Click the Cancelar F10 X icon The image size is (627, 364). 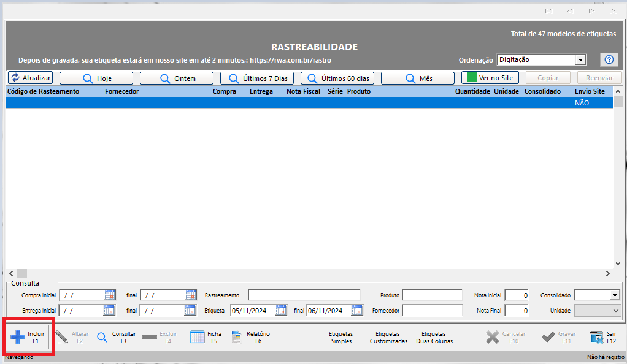[493, 337]
